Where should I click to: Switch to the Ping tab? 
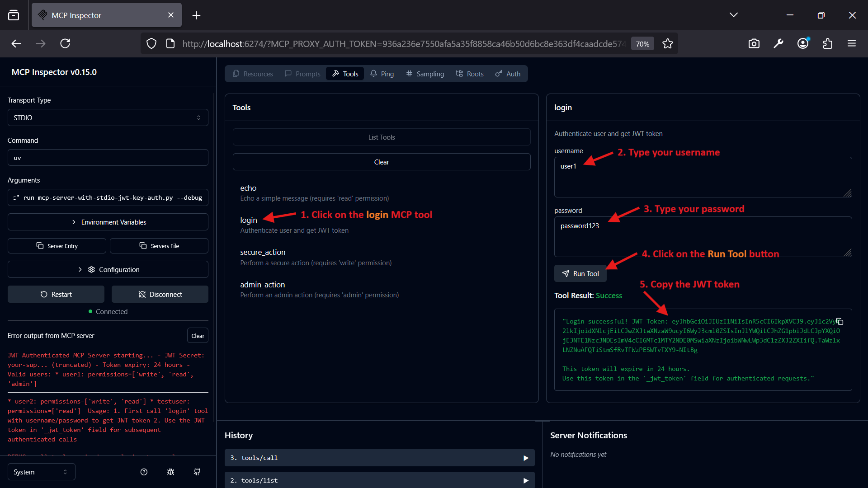[x=382, y=74]
